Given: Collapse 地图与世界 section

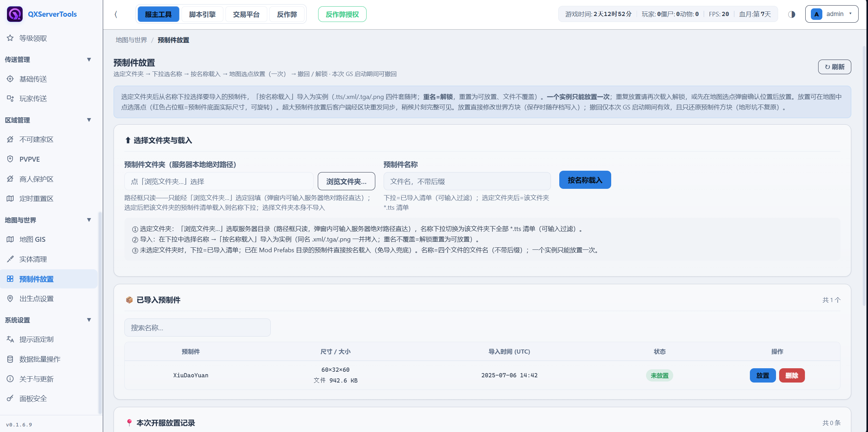Looking at the screenshot, I should (89, 220).
